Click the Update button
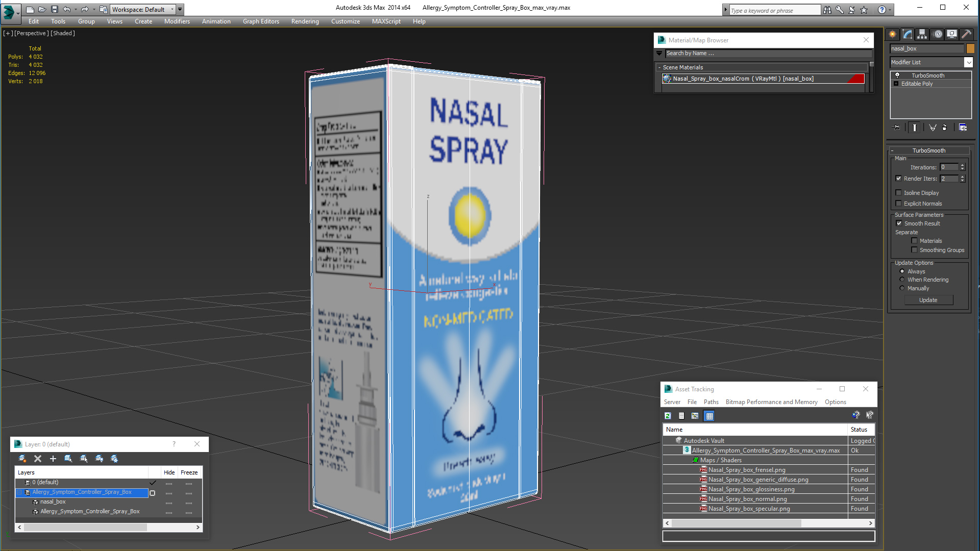The height and width of the screenshot is (551, 980). pos(928,300)
